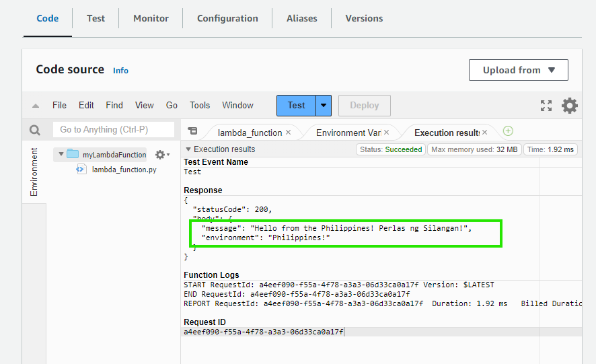Click the fullscreen expand icon
This screenshot has width=596, height=364.
546,106
